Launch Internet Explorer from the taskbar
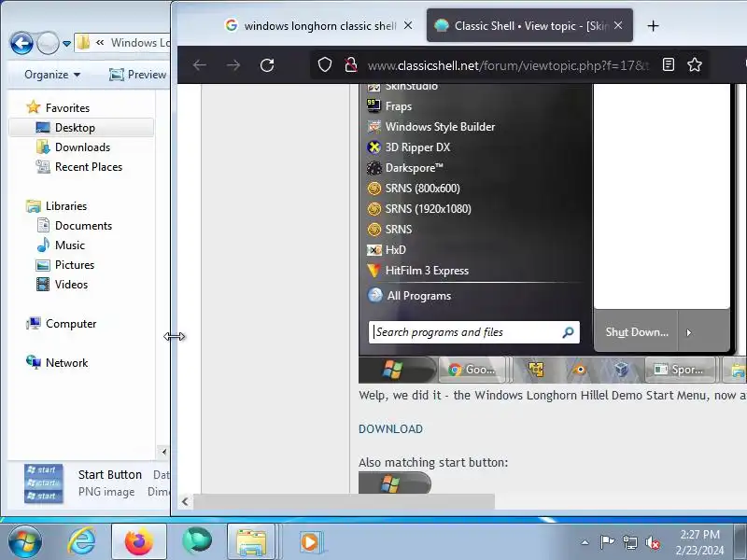Viewport: 747px width, 560px height. [x=81, y=541]
